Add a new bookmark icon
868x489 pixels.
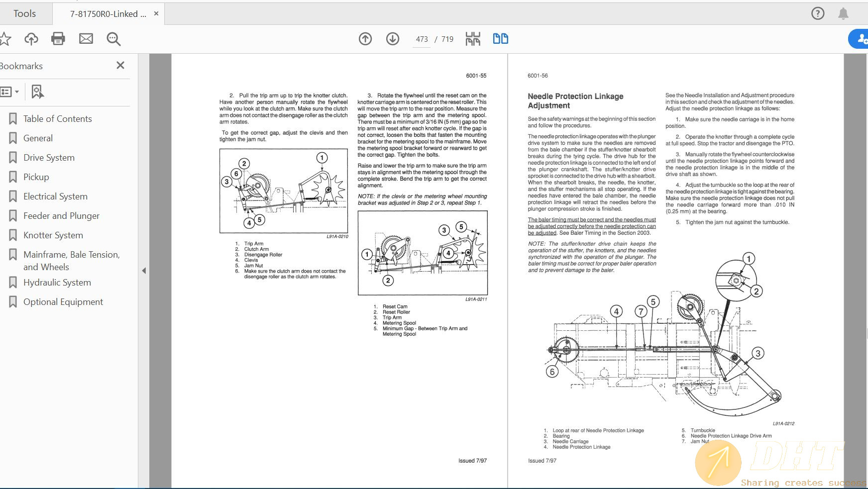37,92
